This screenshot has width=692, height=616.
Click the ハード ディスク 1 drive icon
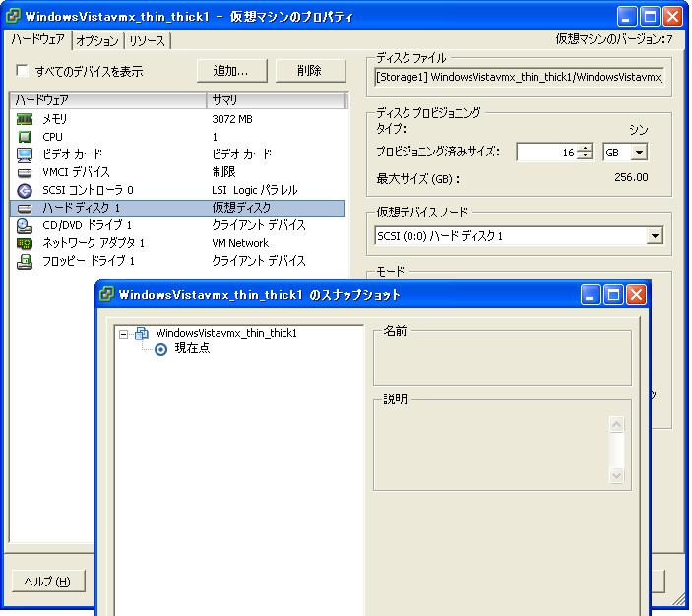[25, 208]
